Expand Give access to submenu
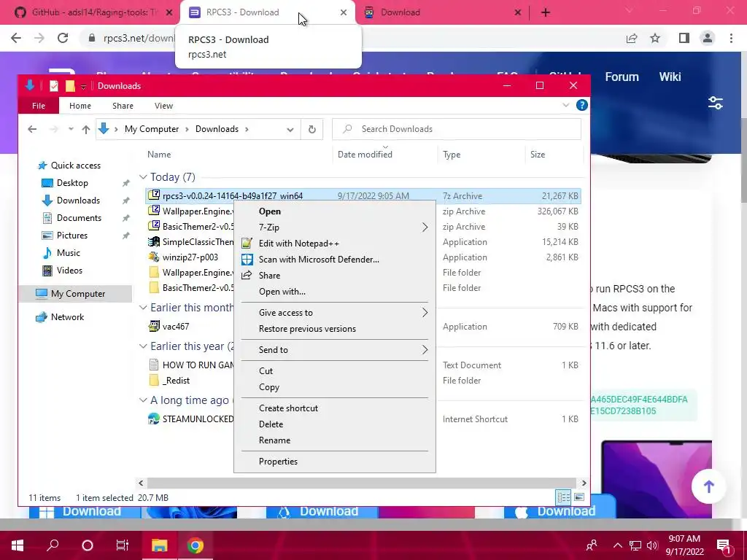Screen dimensions: 747x560 (334, 313)
